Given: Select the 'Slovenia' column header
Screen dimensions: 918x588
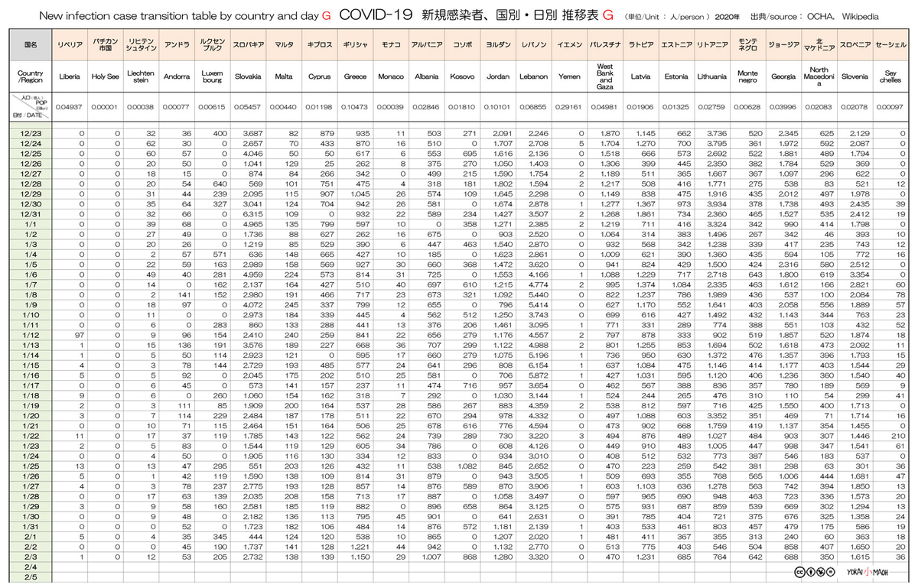Looking at the screenshot, I should point(855,76).
